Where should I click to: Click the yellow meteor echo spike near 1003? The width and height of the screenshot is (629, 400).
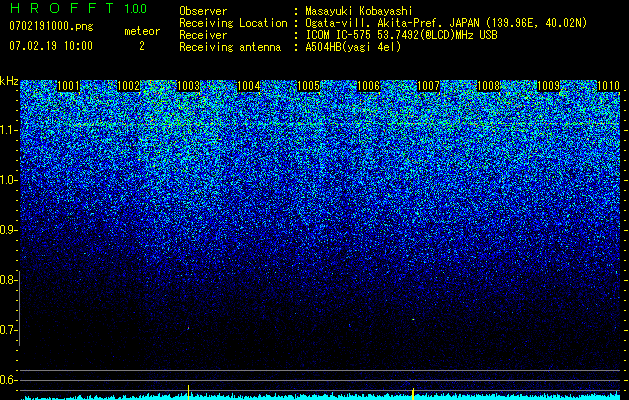[188, 391]
